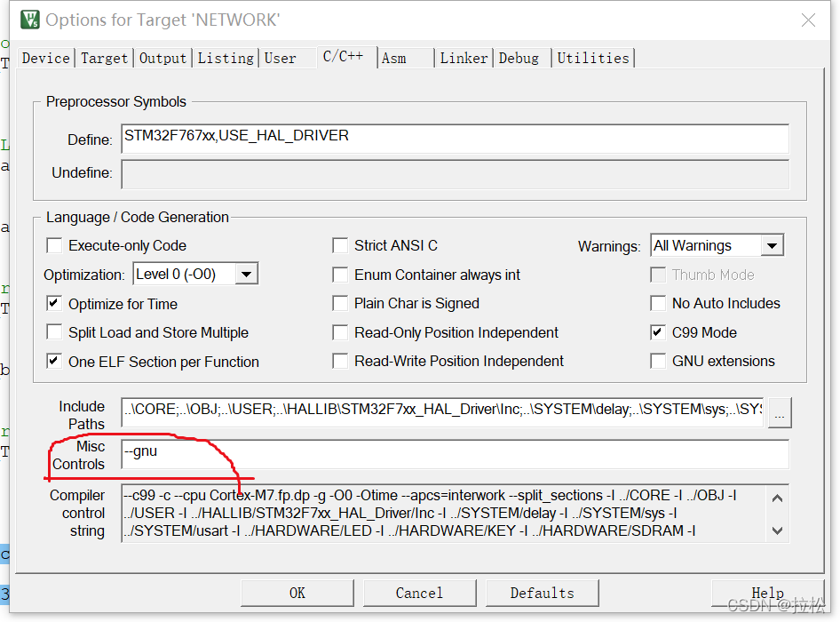The height and width of the screenshot is (622, 840).
Task: Switch to the Target tab
Action: point(105,58)
